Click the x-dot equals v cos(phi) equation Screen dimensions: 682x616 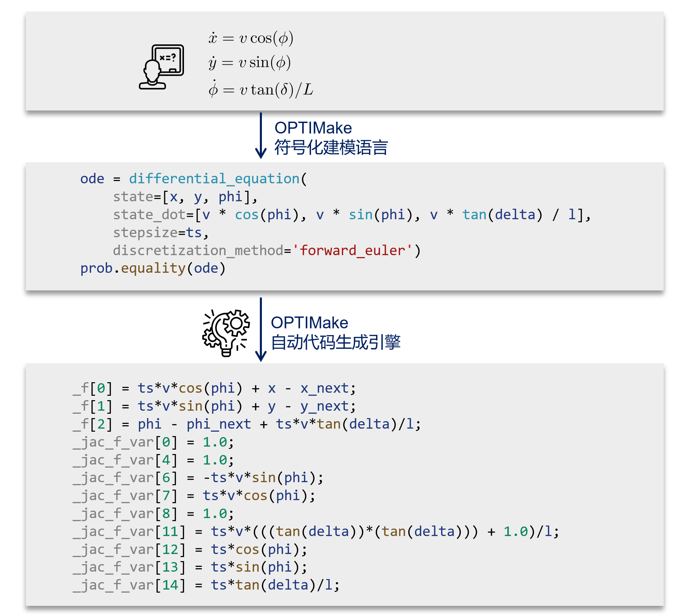coord(251,38)
